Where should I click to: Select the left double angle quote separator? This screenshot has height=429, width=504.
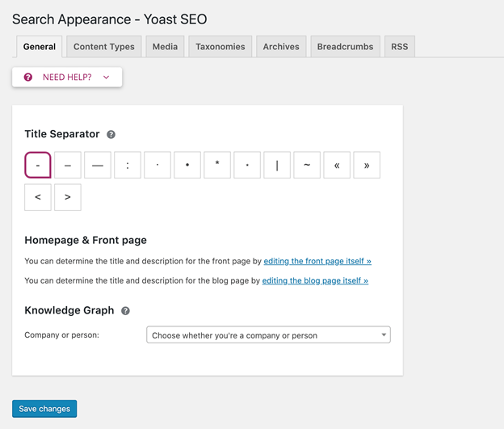tap(337, 166)
